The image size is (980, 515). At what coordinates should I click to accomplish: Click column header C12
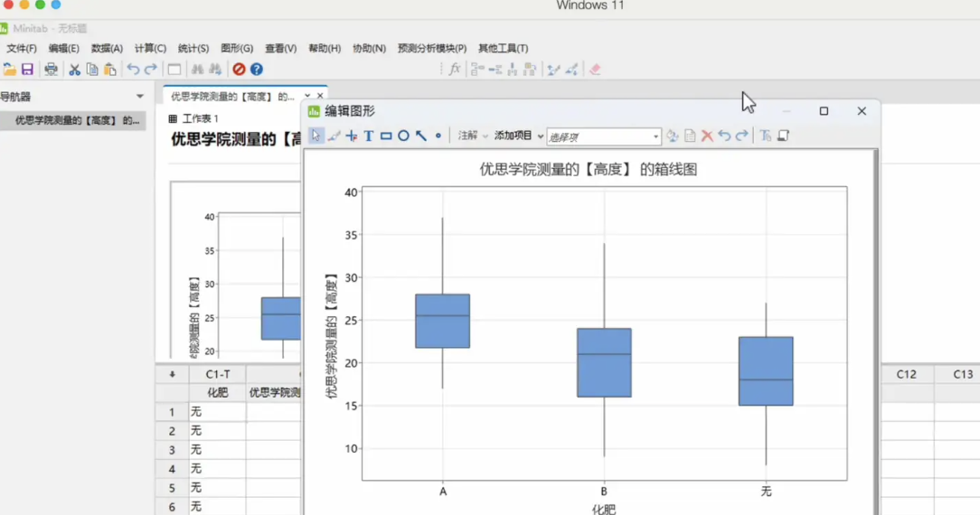tap(906, 374)
